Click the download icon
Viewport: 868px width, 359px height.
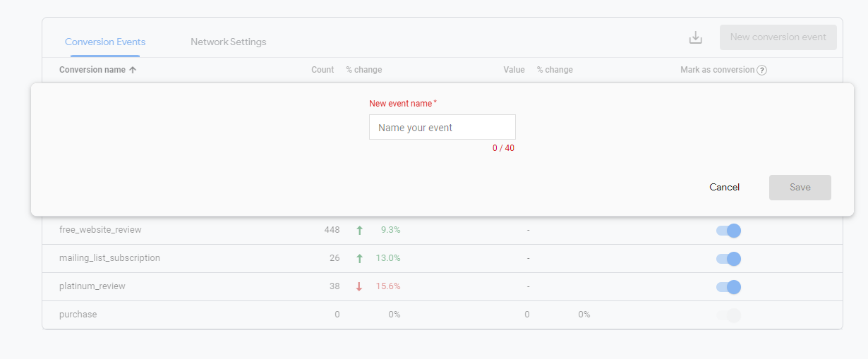696,37
